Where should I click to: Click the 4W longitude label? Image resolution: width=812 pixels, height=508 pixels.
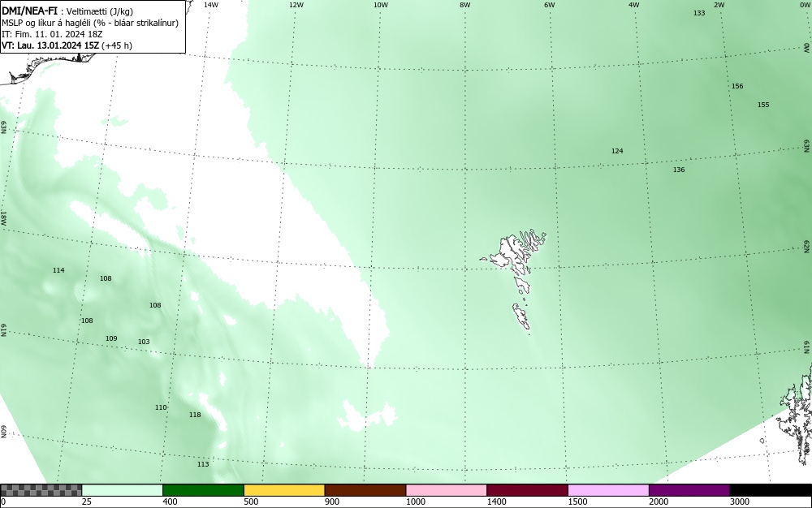point(634,5)
